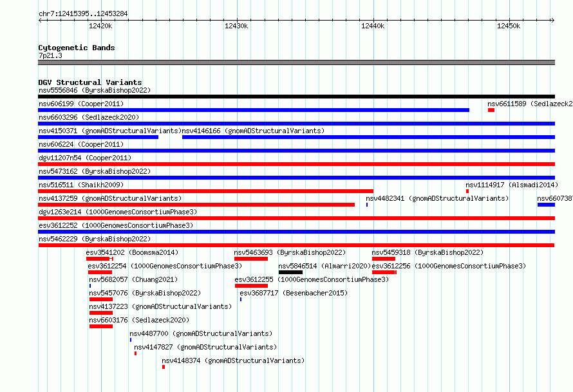
Task: Click the esv3541202 (Boomsma2014) label
Action: [132, 252]
